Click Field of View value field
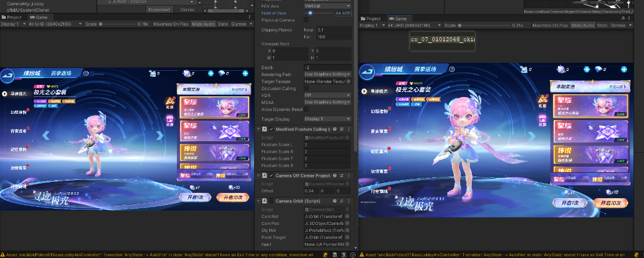Image resolution: width=644 pixels, height=258 pixels. pyautogui.click(x=343, y=13)
